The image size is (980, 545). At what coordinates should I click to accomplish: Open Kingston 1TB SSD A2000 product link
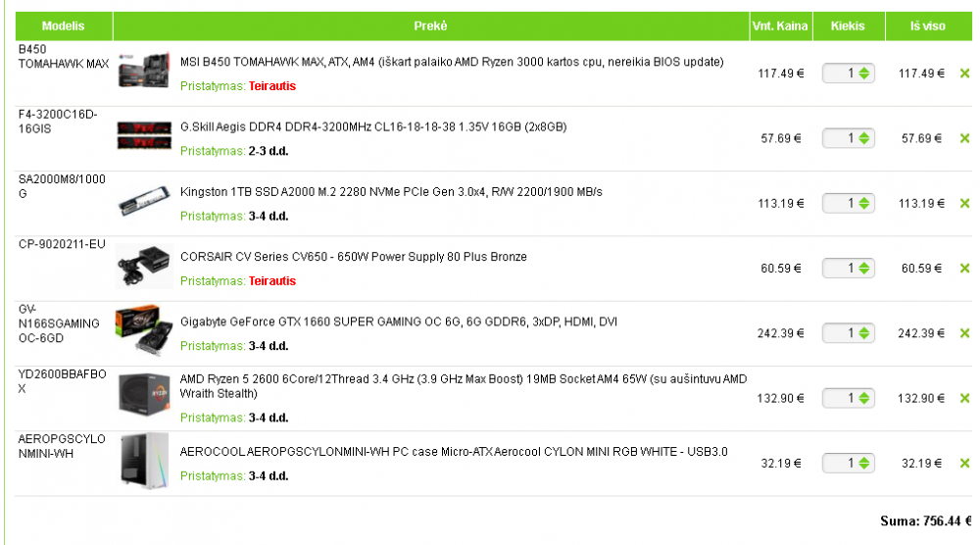coord(391,192)
